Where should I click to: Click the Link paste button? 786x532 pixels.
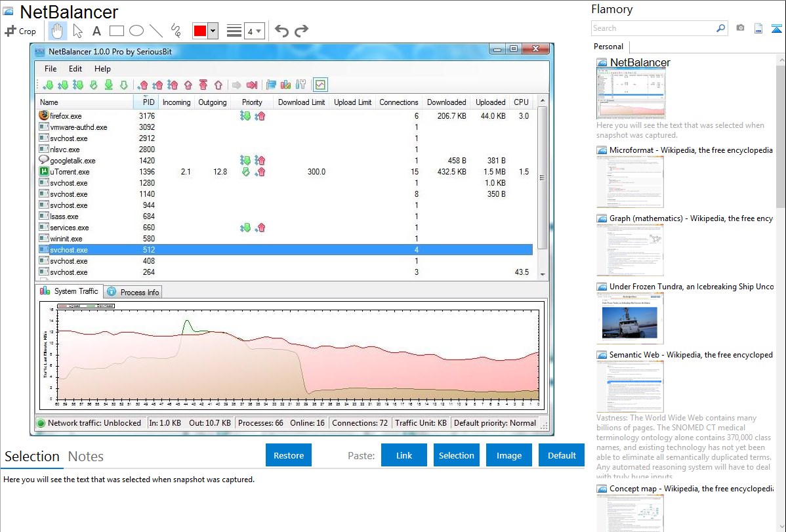[403, 455]
